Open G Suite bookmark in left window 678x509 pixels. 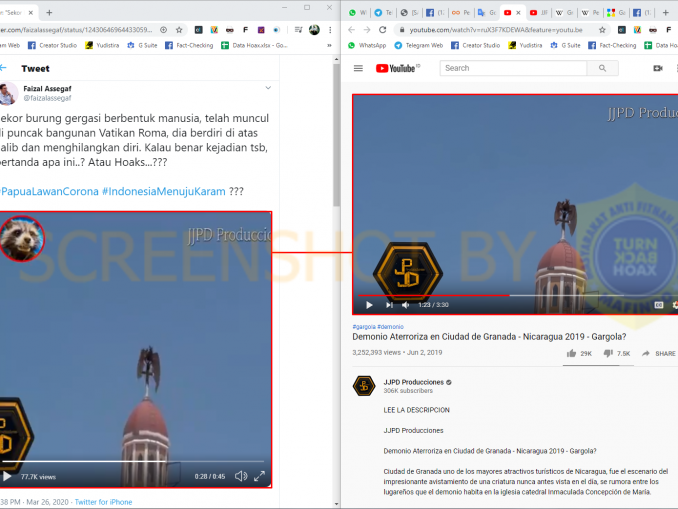[x=142, y=45]
